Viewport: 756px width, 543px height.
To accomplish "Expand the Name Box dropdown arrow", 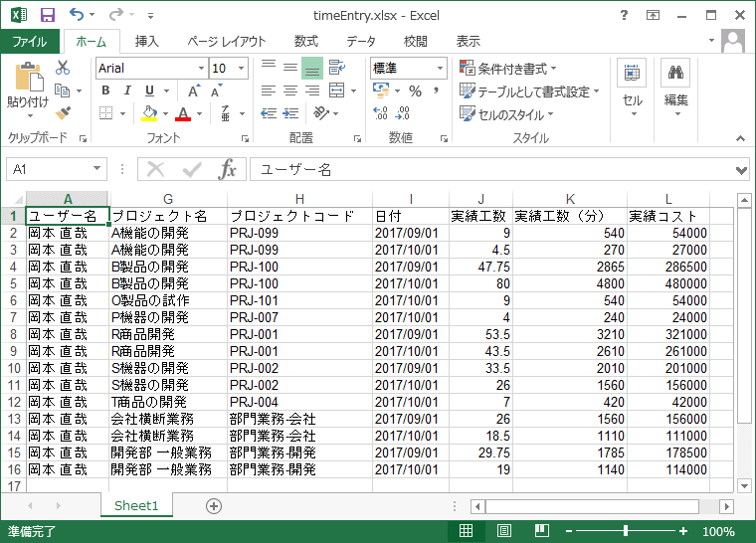I will click(x=96, y=170).
